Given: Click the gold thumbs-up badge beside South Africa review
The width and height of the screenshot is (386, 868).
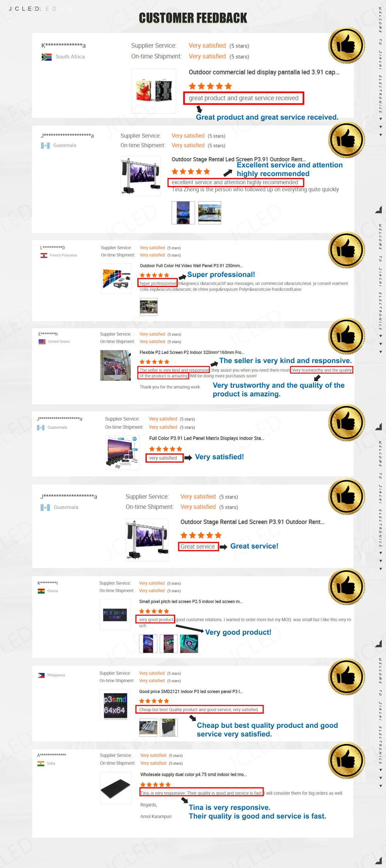Looking at the screenshot, I should [347, 46].
